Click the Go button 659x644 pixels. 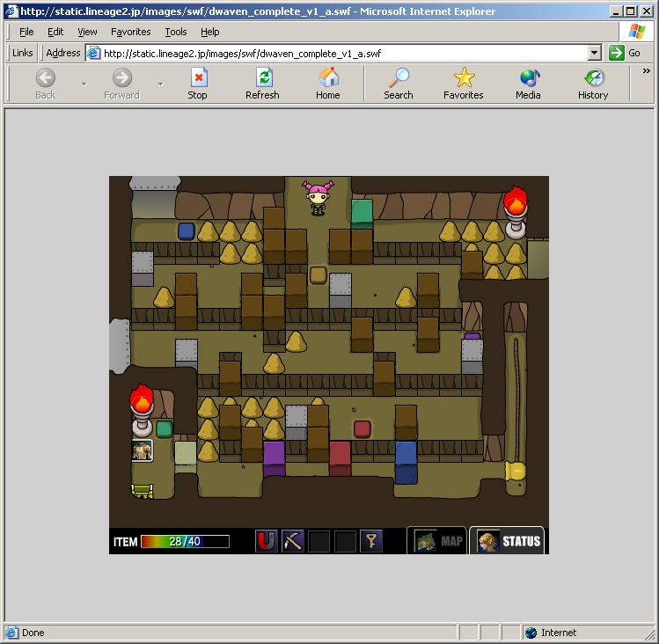(625, 53)
